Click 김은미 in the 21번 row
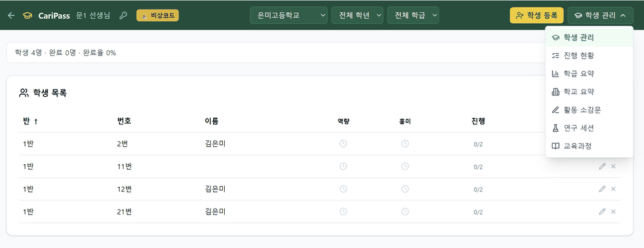644x248 pixels. pos(215,212)
